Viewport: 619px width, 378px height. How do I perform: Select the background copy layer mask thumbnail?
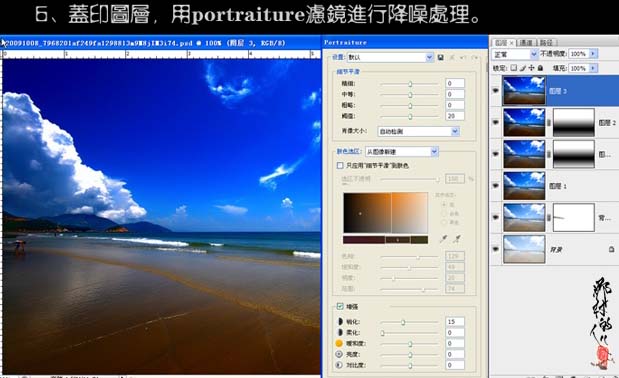[x=574, y=217]
